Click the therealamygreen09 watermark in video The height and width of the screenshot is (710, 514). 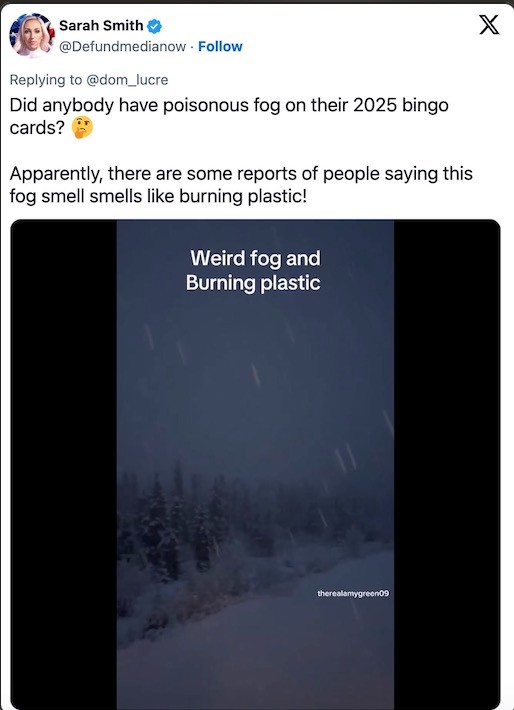353,593
